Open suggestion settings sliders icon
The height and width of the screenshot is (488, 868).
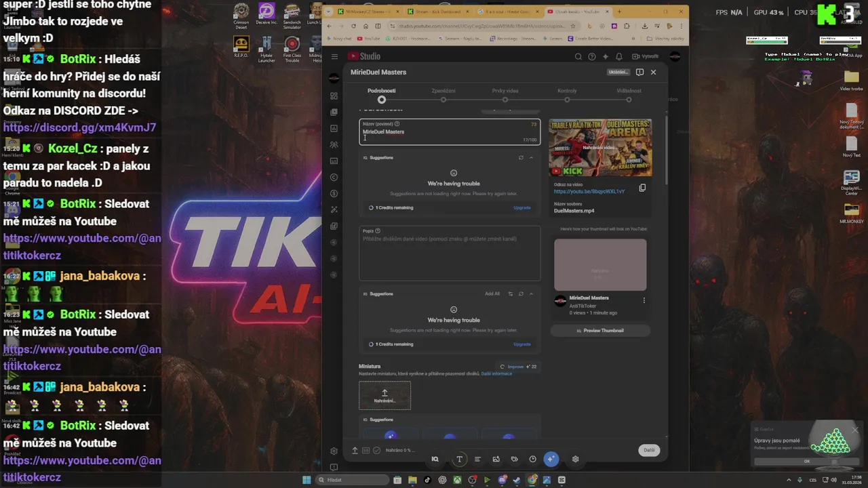[x=511, y=293]
